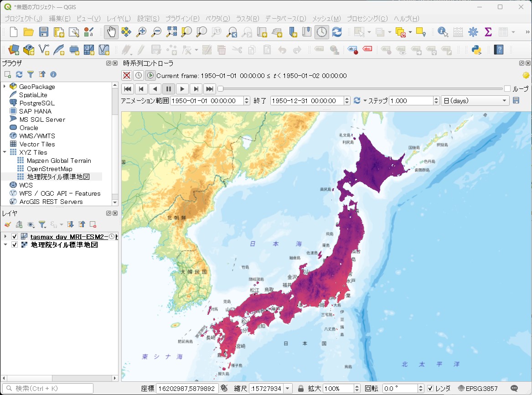
Task: Click the Identify Features tool icon
Action: point(443,32)
